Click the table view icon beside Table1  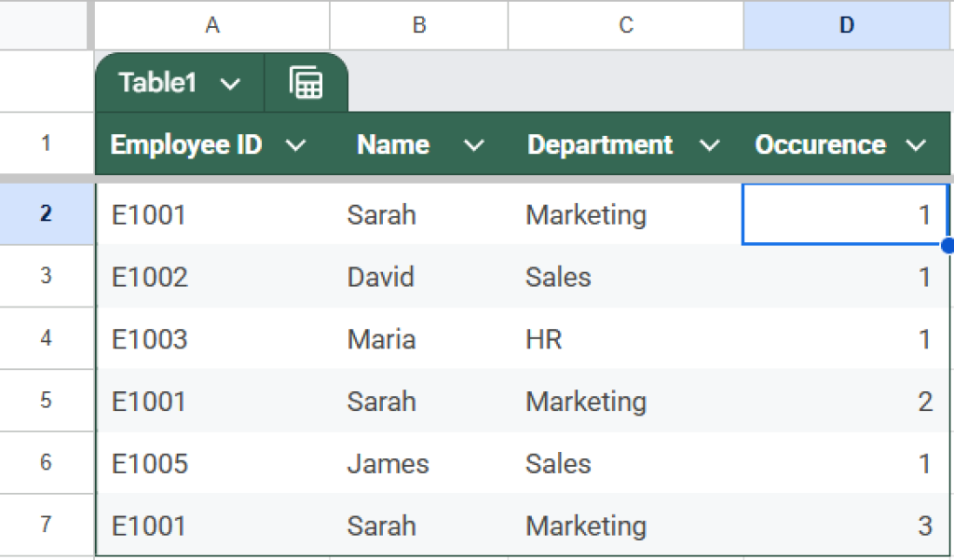pos(307,83)
